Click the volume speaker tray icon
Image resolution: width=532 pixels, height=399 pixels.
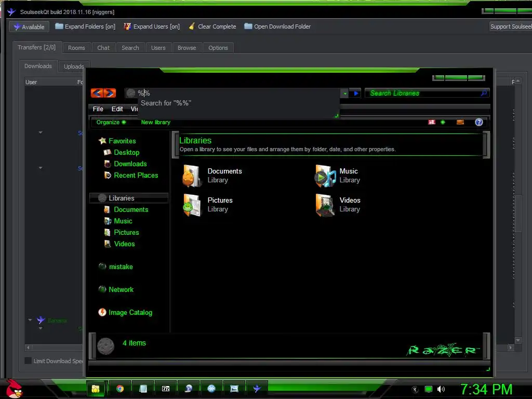click(x=441, y=389)
